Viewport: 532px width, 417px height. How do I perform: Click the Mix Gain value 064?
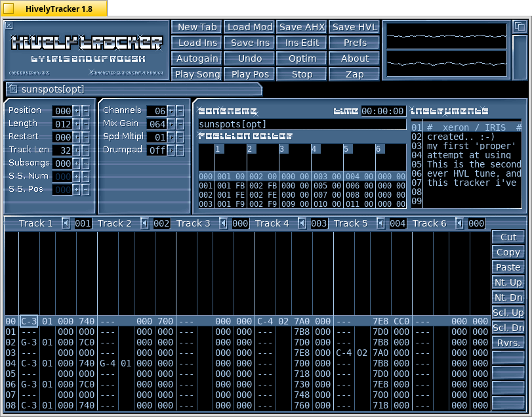157,124
